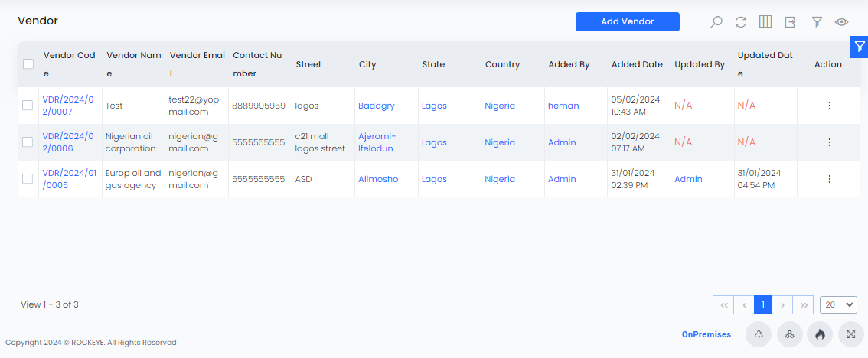Click the fullscreen expand icon
868x358 pixels.
[x=851, y=334]
